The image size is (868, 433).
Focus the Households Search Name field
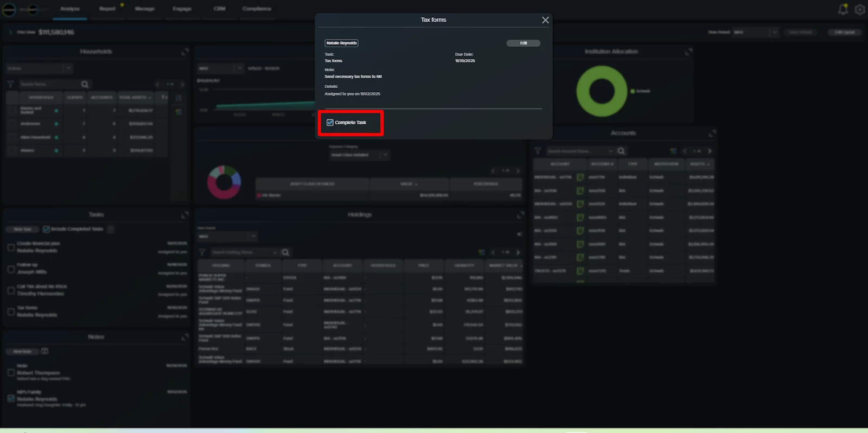(x=49, y=84)
